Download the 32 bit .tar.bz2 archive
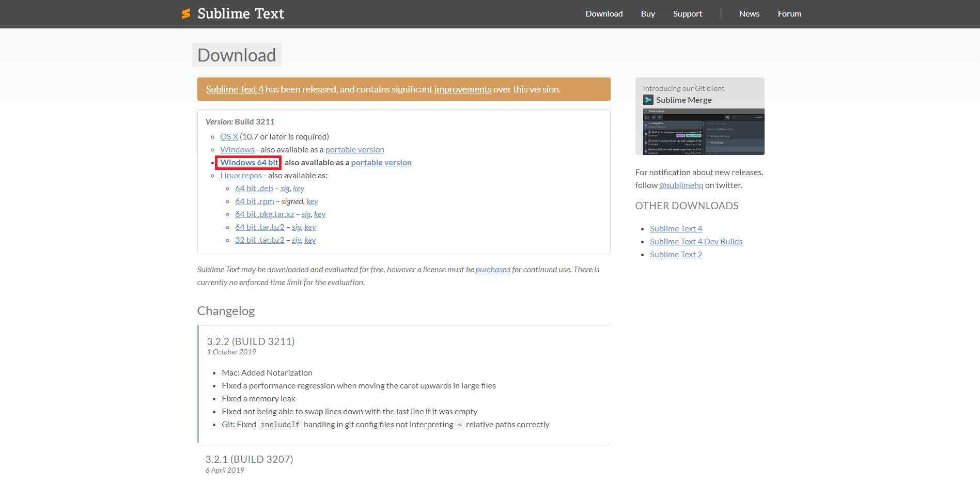Image resolution: width=980 pixels, height=483 pixels. pyautogui.click(x=259, y=240)
